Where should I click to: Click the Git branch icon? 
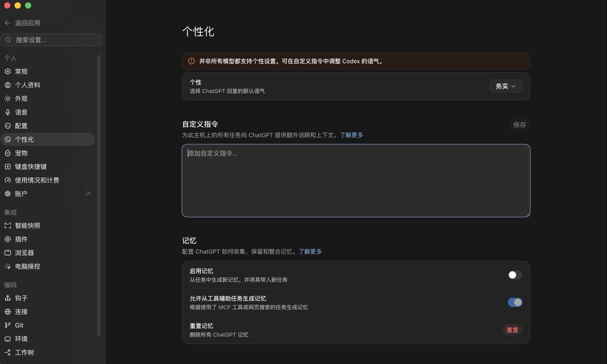[8, 326]
